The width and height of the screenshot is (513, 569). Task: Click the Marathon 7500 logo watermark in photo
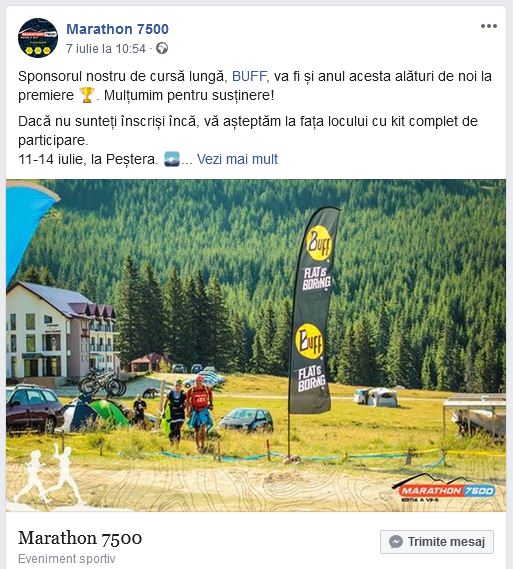[445, 488]
